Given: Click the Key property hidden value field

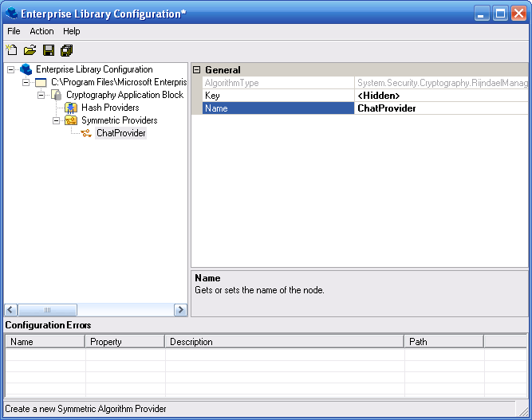Looking at the screenshot, I should pyautogui.click(x=440, y=96).
